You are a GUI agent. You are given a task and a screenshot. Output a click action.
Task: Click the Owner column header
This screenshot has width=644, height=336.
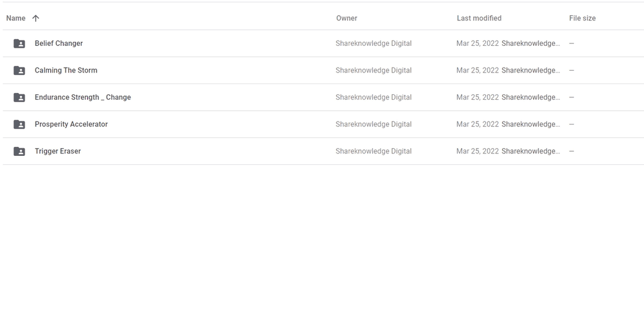(x=346, y=18)
